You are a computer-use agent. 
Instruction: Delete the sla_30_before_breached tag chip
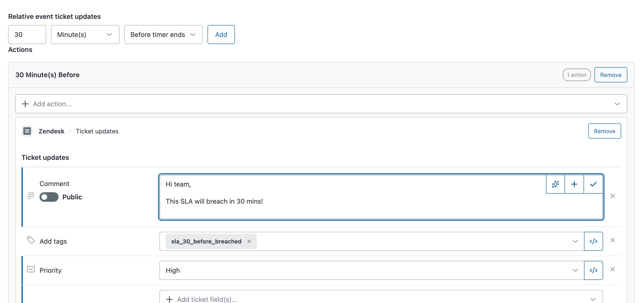(x=249, y=241)
